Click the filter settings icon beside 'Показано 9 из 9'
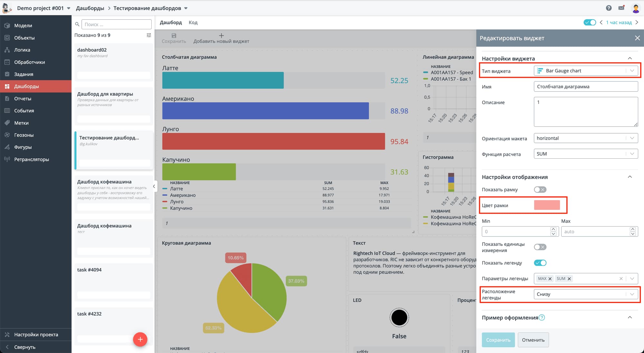The image size is (644, 353). (x=149, y=35)
